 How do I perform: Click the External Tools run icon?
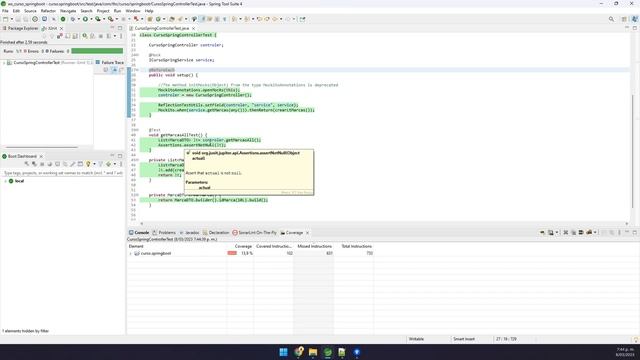[x=110, y=19]
